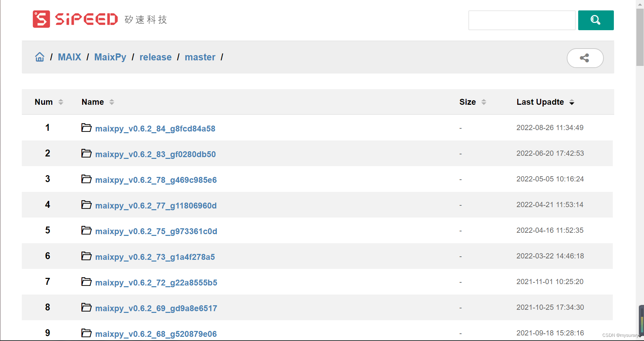Click folder icon for maixpy_v0.6.2_69_gd9a8e6517
644x341 pixels.
(86, 307)
